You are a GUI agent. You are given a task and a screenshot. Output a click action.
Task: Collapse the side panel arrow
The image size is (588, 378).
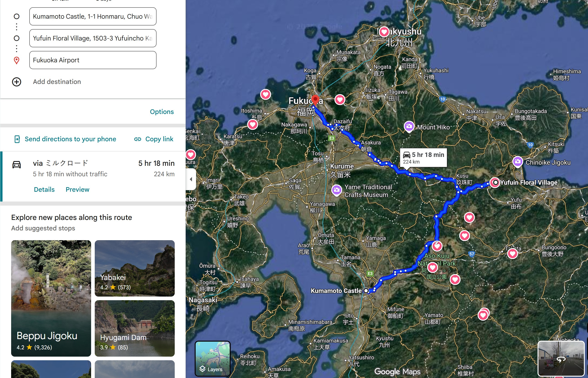[191, 179]
